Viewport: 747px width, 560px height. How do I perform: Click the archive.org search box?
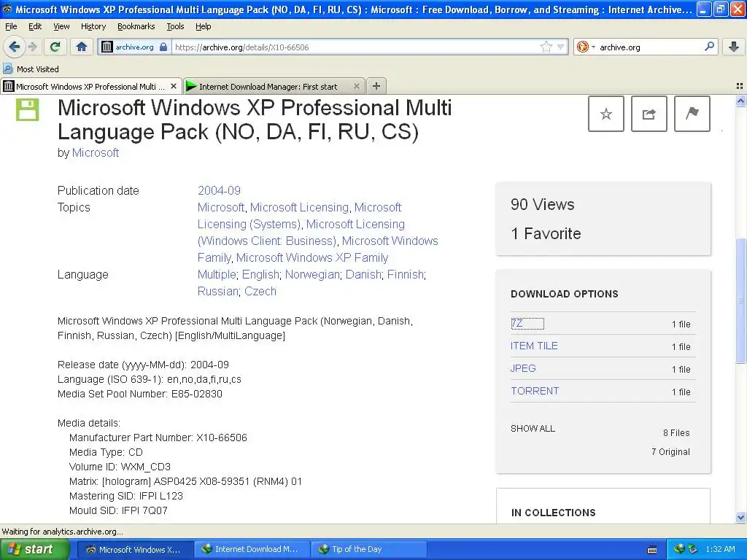pos(649,47)
